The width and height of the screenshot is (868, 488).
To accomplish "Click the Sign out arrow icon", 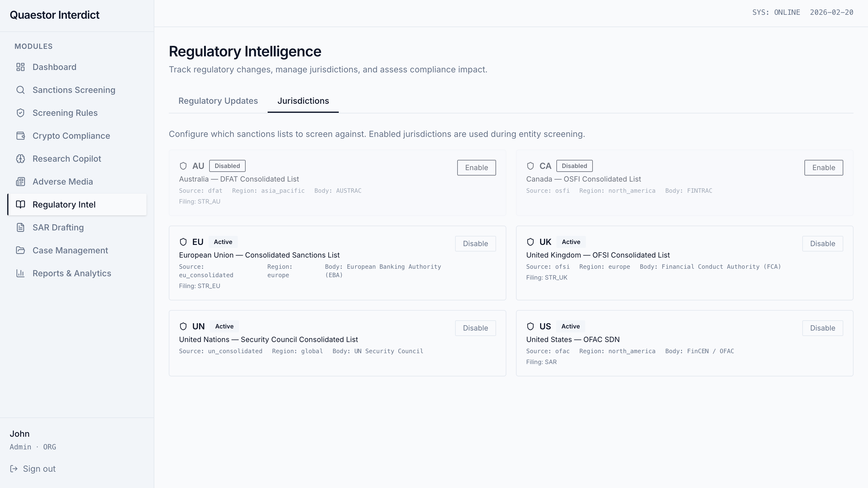I will click(14, 469).
